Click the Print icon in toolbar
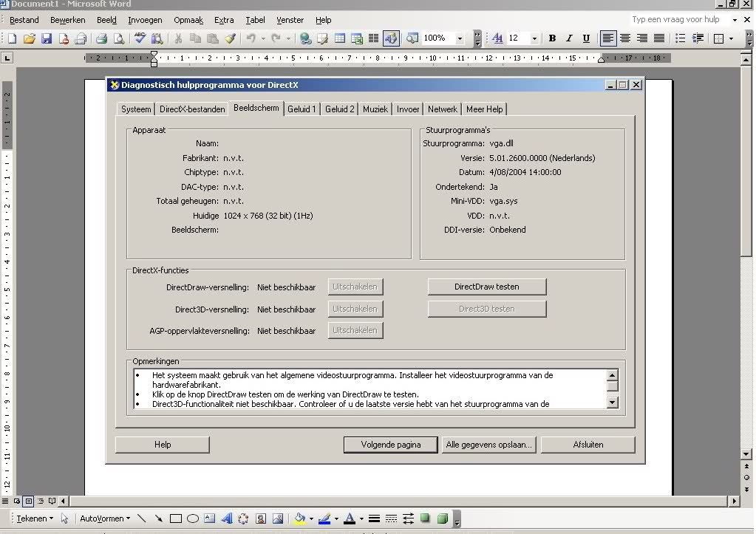Viewport: 756px width, 534px height. pyautogui.click(x=102, y=38)
